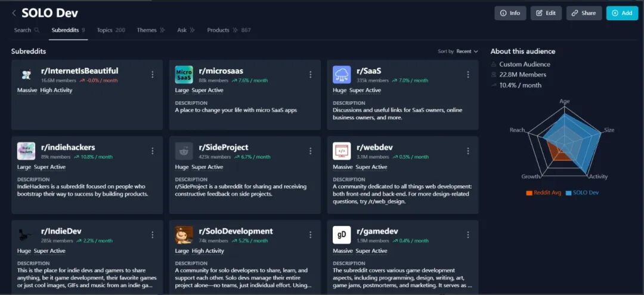Open the r/indiehackers subreddit title
The height and width of the screenshot is (295, 644).
pyautogui.click(x=68, y=147)
